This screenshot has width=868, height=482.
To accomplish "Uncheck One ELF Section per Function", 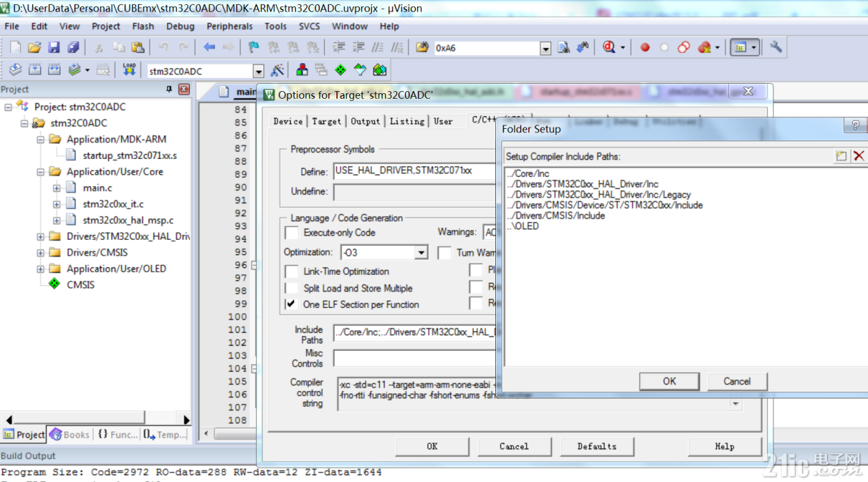I will pos(292,304).
